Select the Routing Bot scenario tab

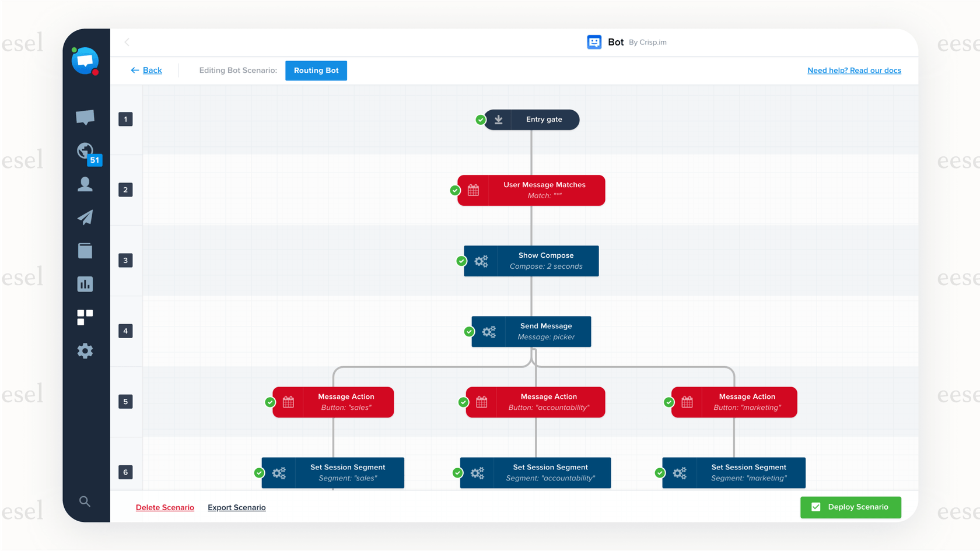pos(316,71)
